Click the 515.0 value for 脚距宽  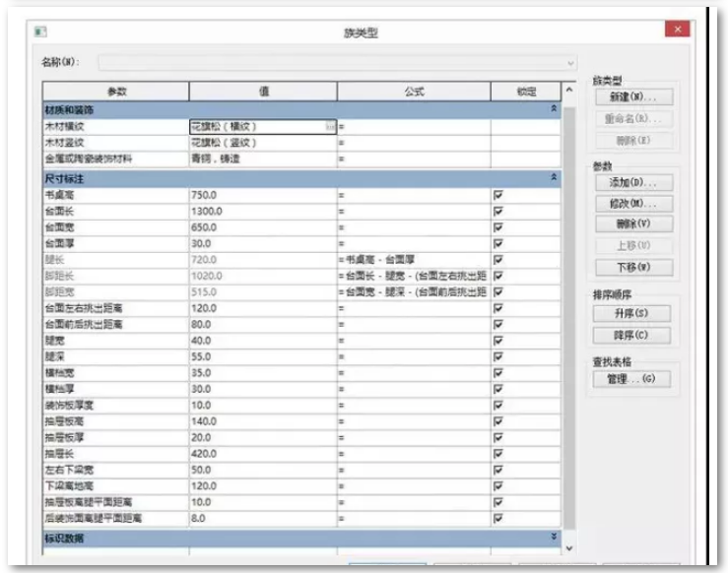pyautogui.click(x=204, y=292)
